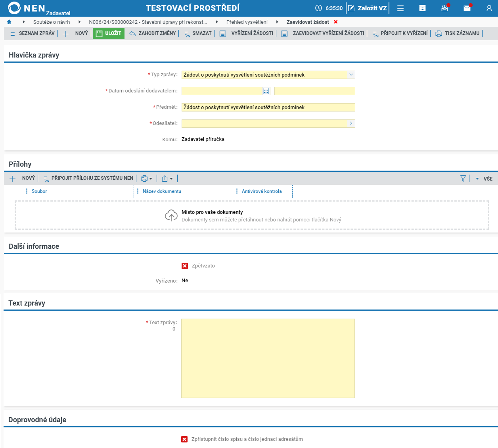Open the home icon in breadcrumb
This screenshot has width=498, height=448.
[9, 22]
